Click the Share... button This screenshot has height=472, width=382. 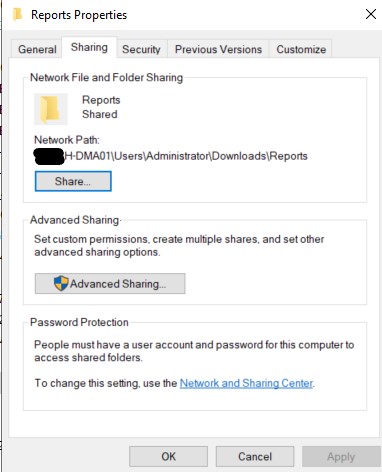73,181
